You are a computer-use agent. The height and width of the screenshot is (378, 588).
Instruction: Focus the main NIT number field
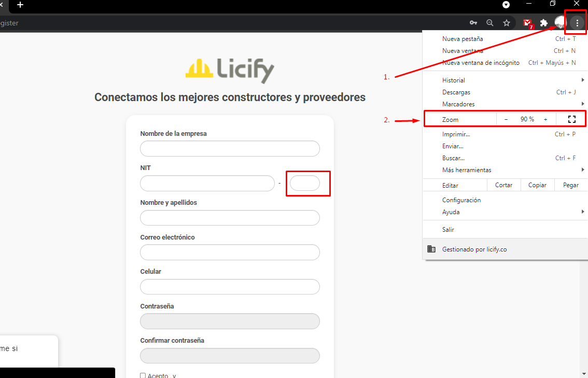[x=207, y=184]
